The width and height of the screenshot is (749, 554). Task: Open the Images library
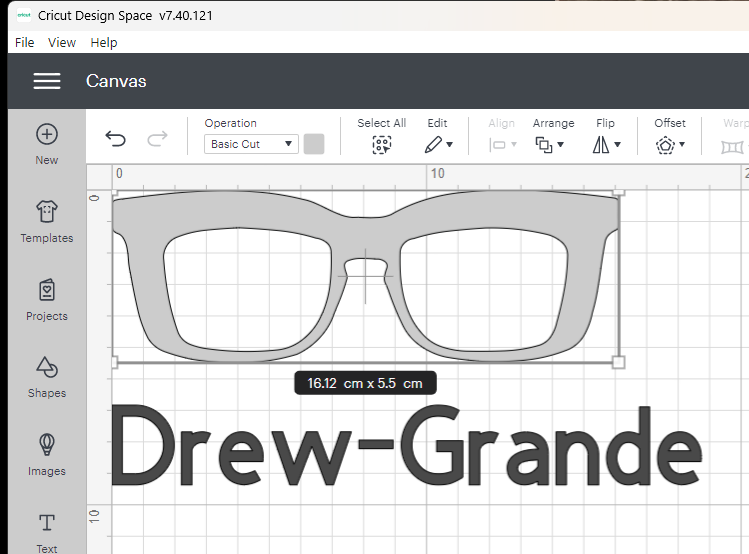47,445
